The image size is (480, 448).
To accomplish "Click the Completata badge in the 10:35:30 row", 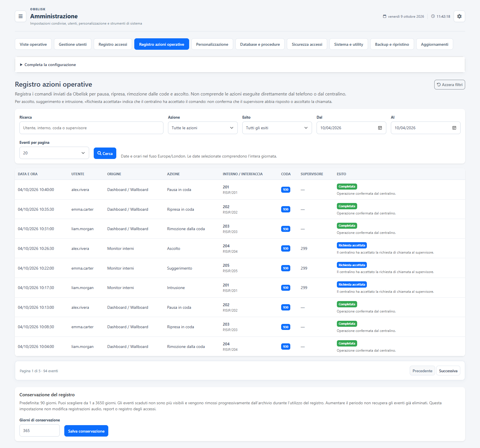I will tap(347, 206).
